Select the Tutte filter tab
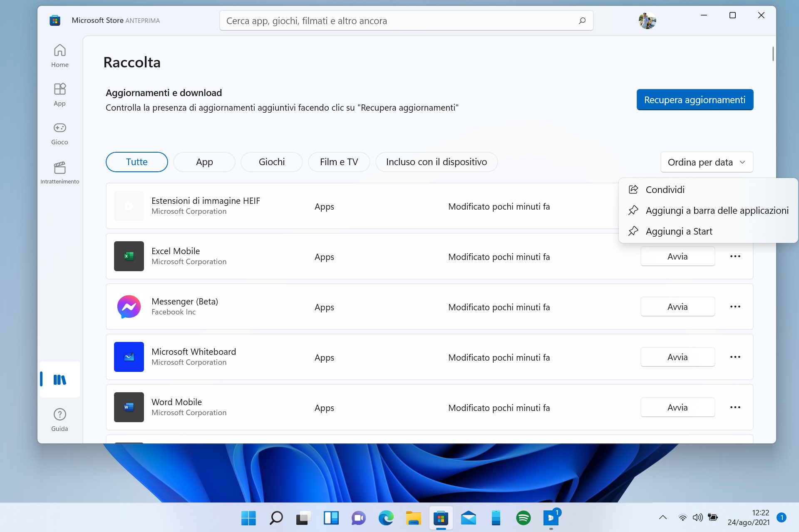The width and height of the screenshot is (799, 532). (x=137, y=162)
